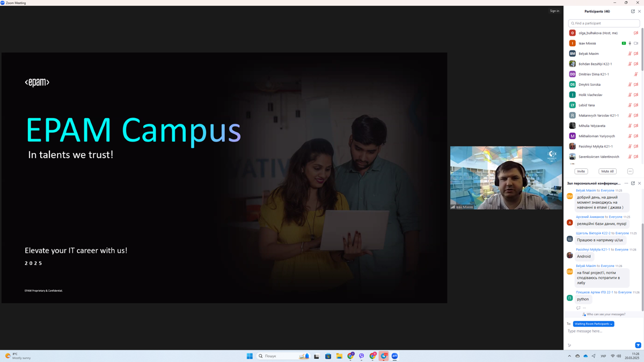Open the Telegram icon on the taskbar
The image size is (644, 362).
click(x=384, y=356)
